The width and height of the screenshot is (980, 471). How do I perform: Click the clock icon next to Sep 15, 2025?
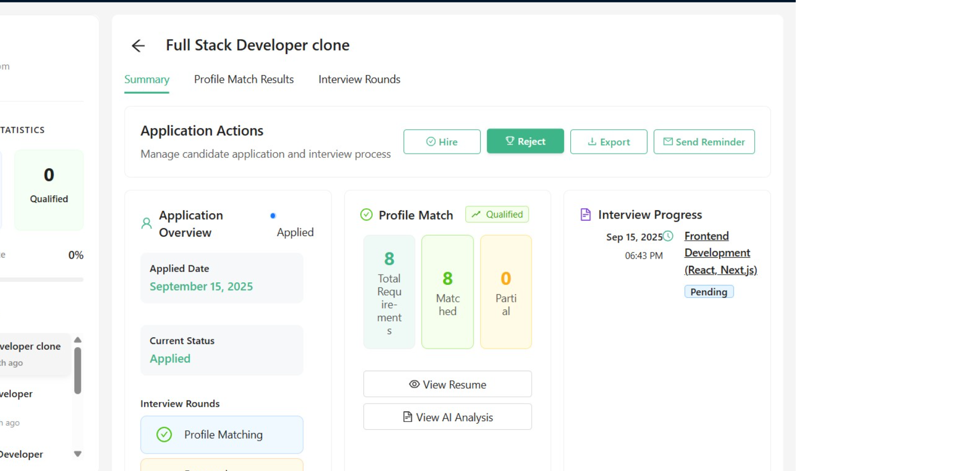pyautogui.click(x=668, y=236)
